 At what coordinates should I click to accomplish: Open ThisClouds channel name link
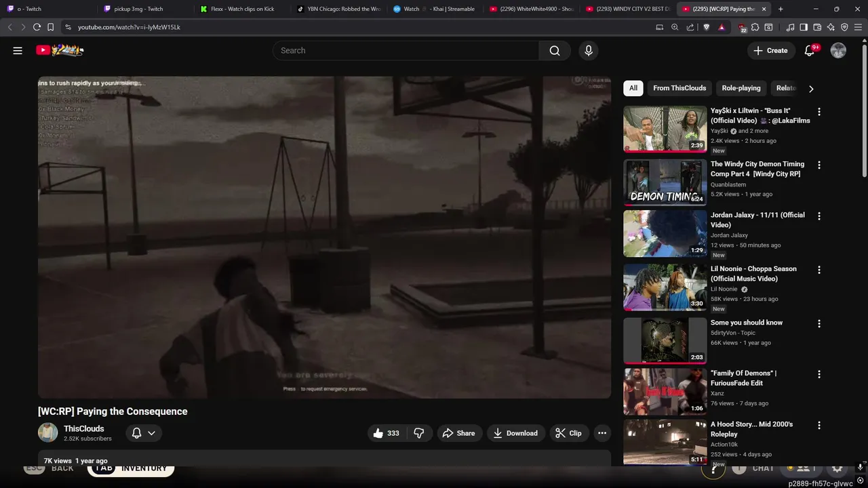pos(84,429)
